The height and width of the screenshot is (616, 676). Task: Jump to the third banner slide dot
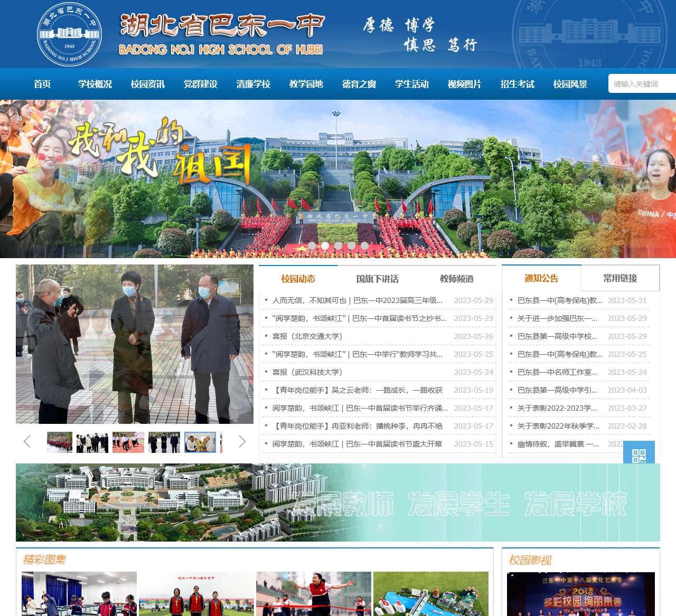click(x=338, y=245)
